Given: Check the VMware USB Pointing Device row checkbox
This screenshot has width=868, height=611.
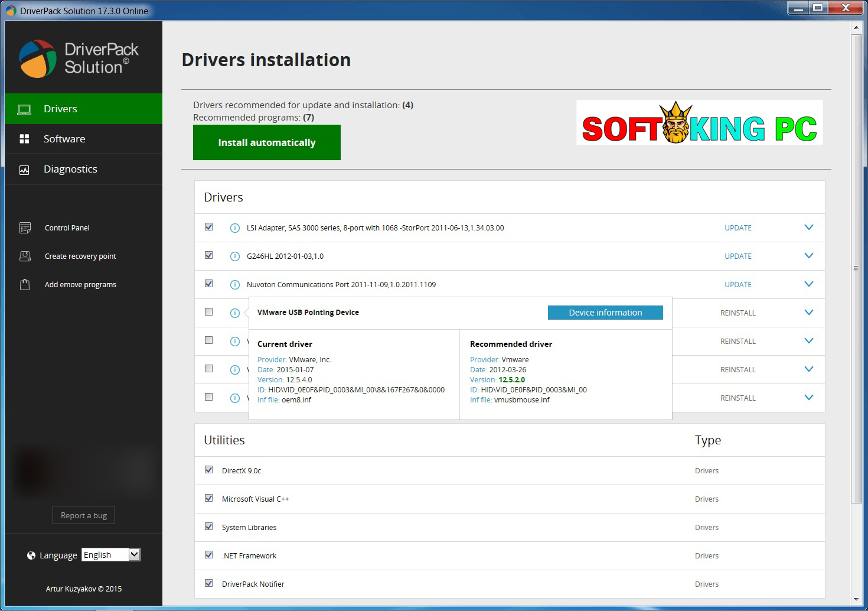Looking at the screenshot, I should coord(208,312).
